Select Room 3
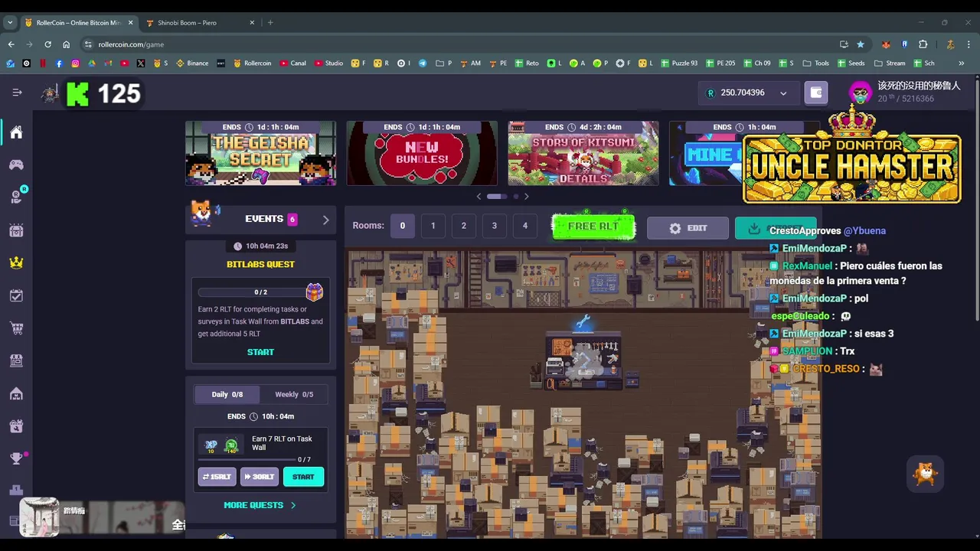Screen dimensions: 980x551 (494, 226)
